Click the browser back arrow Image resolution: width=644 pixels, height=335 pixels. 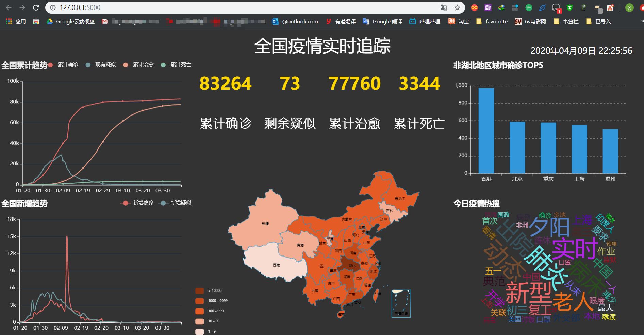pos(9,7)
